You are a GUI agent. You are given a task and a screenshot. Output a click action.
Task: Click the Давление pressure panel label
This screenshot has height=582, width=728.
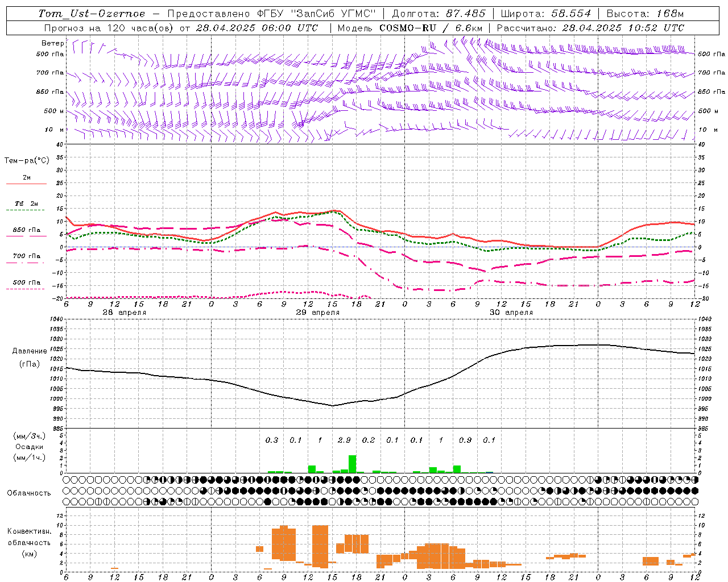(30, 351)
